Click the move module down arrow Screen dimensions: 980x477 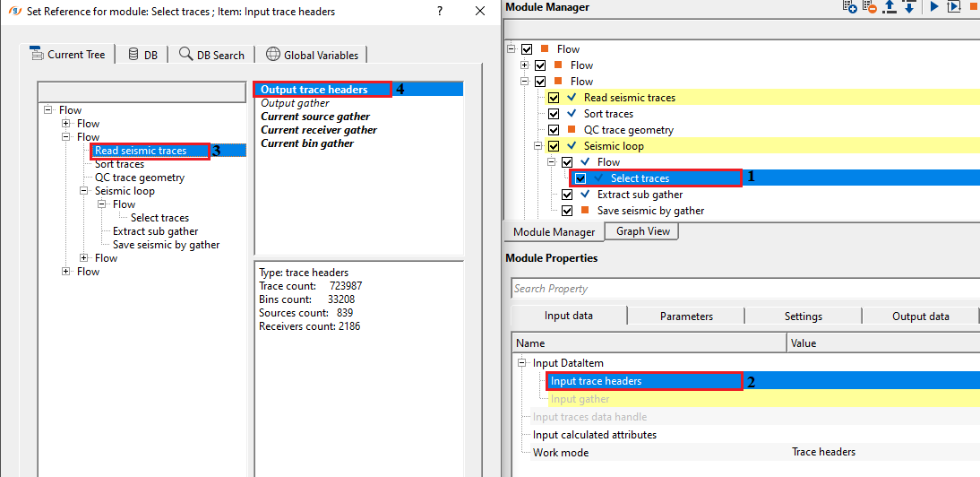point(908,7)
